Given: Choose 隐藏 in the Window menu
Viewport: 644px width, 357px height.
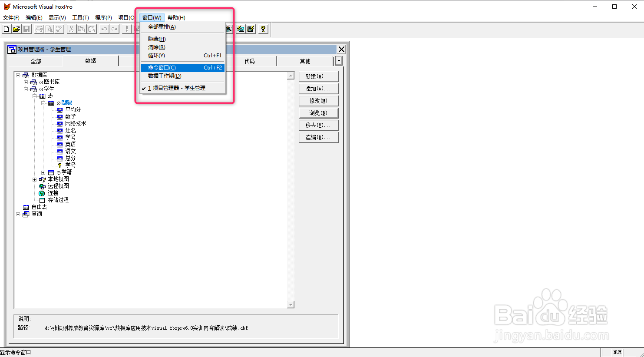Looking at the screenshot, I should tap(182, 39).
